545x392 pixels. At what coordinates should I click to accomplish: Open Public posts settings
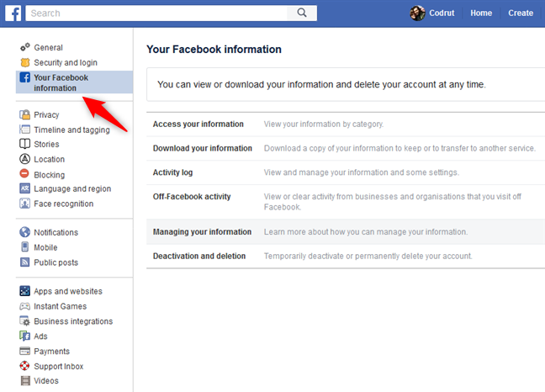pyautogui.click(x=56, y=262)
